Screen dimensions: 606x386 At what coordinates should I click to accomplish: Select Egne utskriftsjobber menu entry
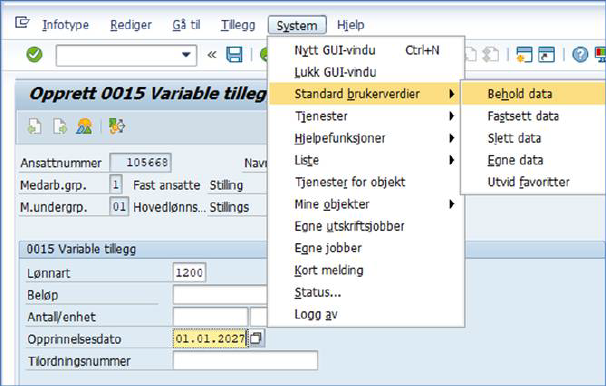point(366,226)
